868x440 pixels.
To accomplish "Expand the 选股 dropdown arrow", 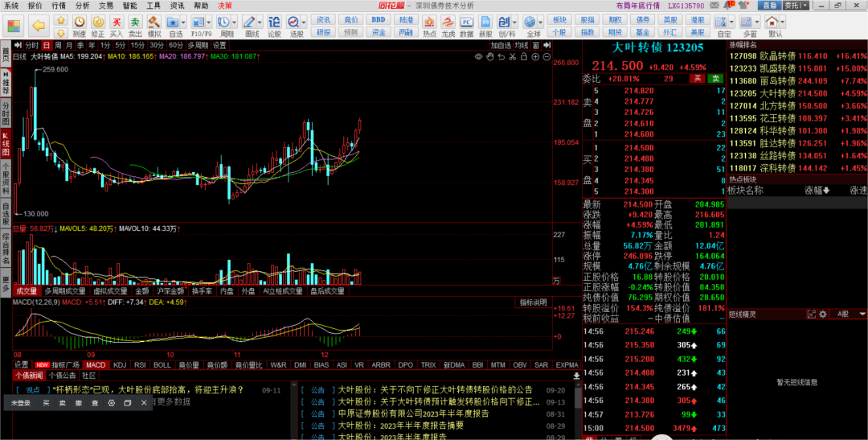I will pyautogui.click(x=303, y=23).
